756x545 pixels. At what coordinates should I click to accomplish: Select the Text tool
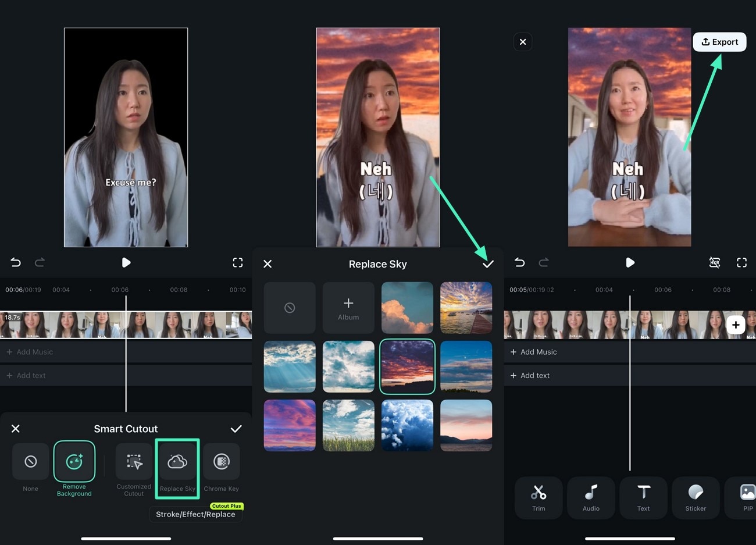coord(643,497)
